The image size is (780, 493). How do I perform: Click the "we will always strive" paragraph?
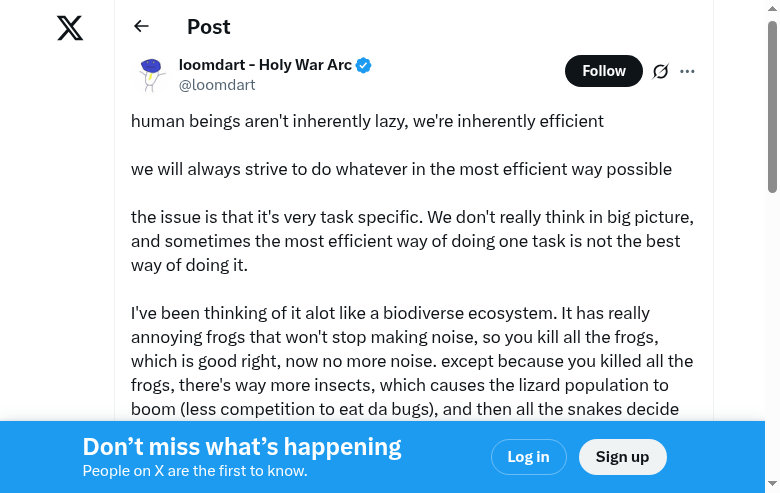401,169
